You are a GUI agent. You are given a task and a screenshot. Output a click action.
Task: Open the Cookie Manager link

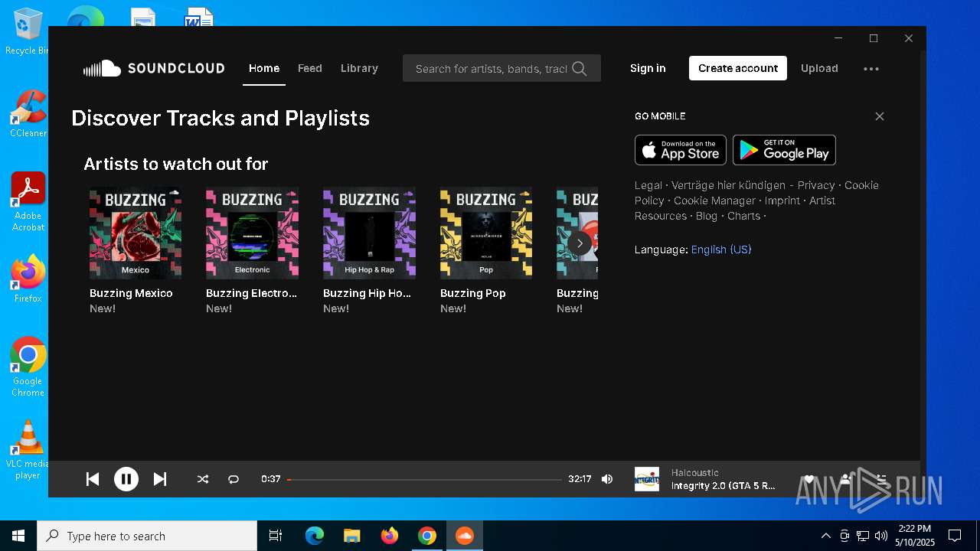(x=714, y=201)
